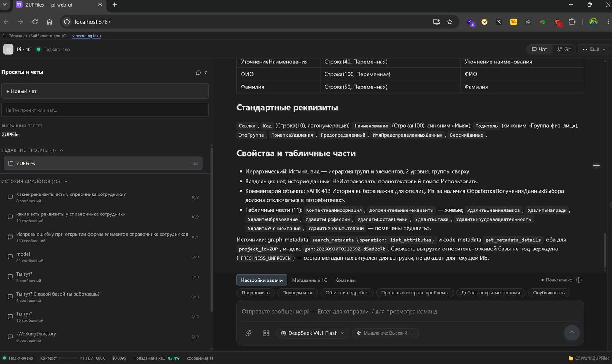Open the grid tools icon in message box
This screenshot has width=612, height=364.
266,333
